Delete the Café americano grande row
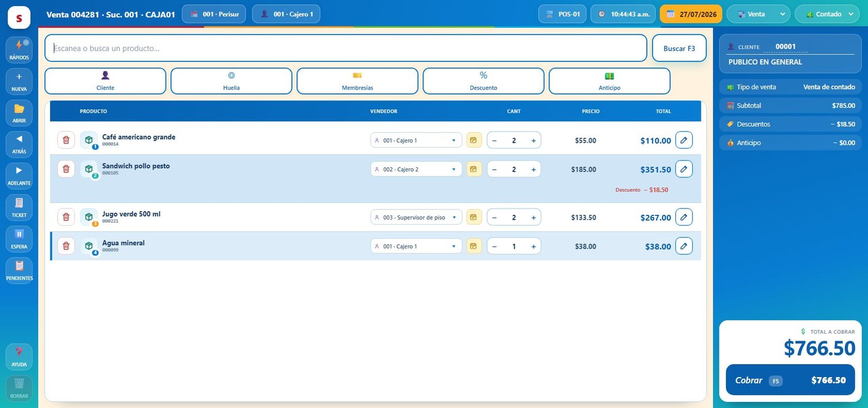This screenshot has width=868, height=408. 66,140
